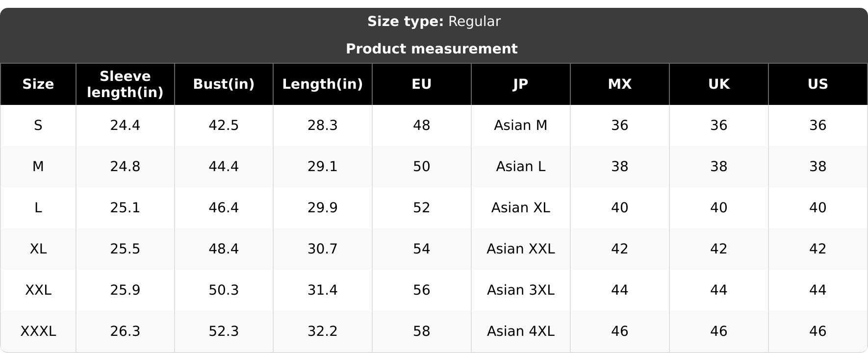The width and height of the screenshot is (868, 353).
Task: Click the MX column header
Action: (620, 84)
